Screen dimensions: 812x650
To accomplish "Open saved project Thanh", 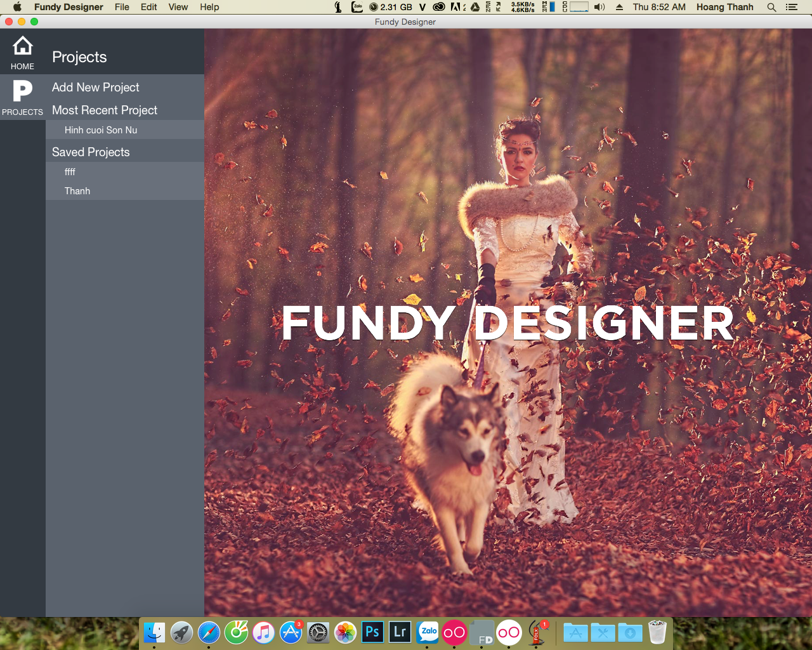I will pos(125,191).
